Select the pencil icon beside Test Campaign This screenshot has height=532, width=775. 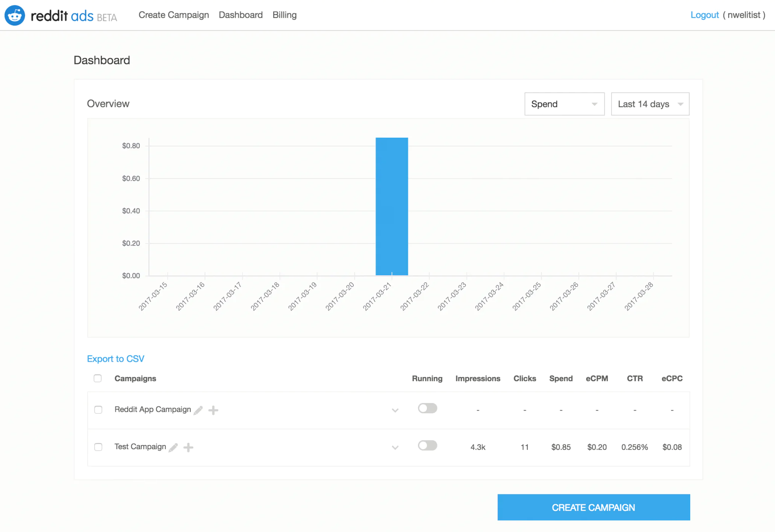point(173,447)
